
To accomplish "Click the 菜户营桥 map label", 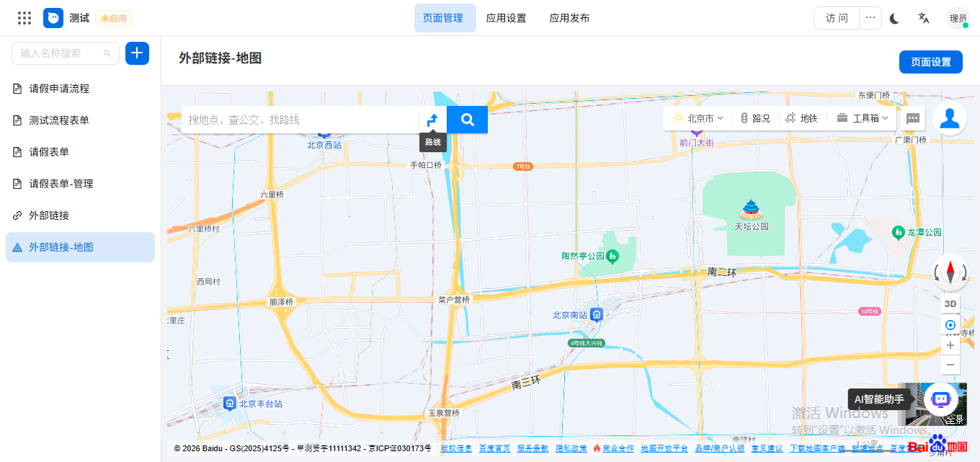I will 454,300.
